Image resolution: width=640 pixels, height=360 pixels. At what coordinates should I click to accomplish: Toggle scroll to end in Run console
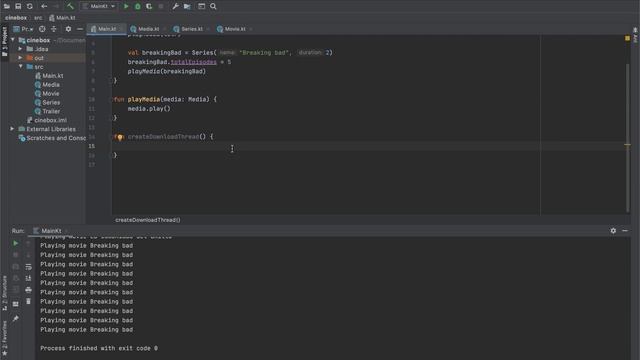[28, 278]
